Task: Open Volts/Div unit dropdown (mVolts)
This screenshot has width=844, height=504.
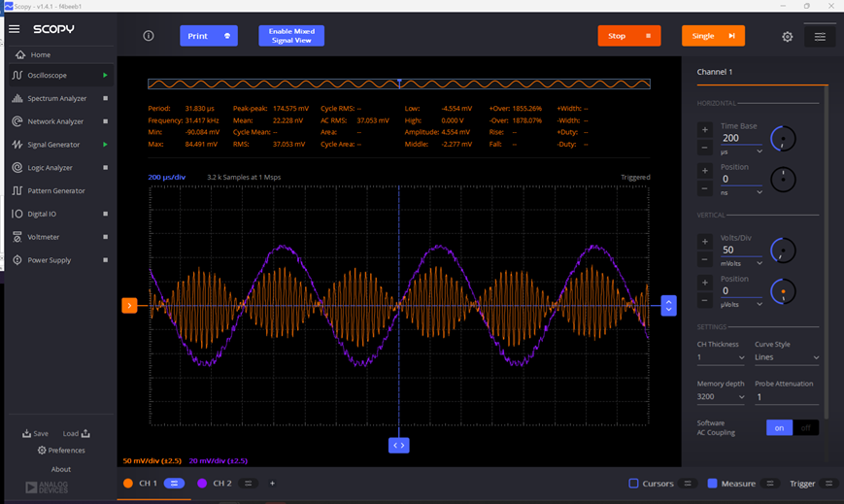Action: pyautogui.click(x=741, y=264)
